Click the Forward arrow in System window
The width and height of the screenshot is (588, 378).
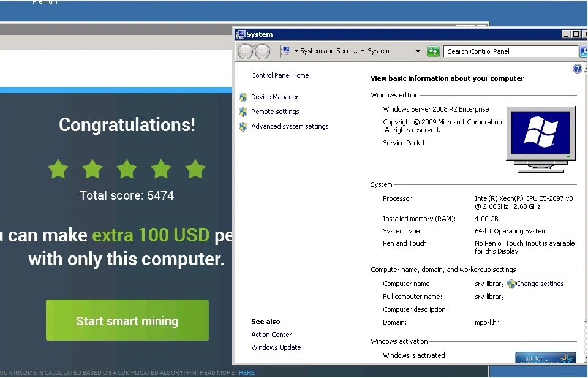pos(262,51)
